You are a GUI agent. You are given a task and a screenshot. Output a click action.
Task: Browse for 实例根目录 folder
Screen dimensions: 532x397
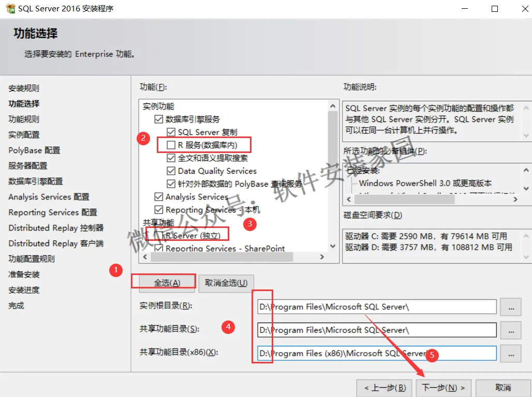[511, 307]
